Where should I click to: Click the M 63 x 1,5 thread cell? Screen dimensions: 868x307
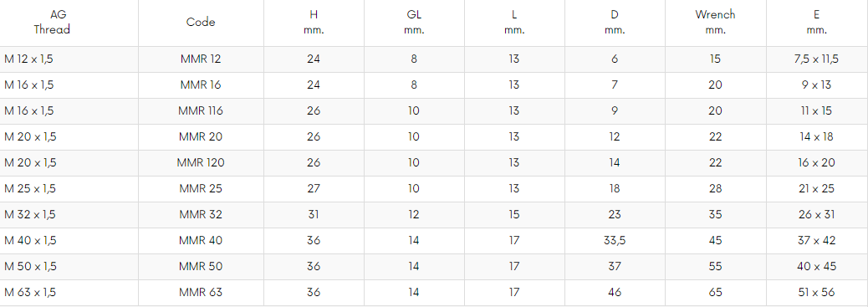pyautogui.click(x=30, y=293)
